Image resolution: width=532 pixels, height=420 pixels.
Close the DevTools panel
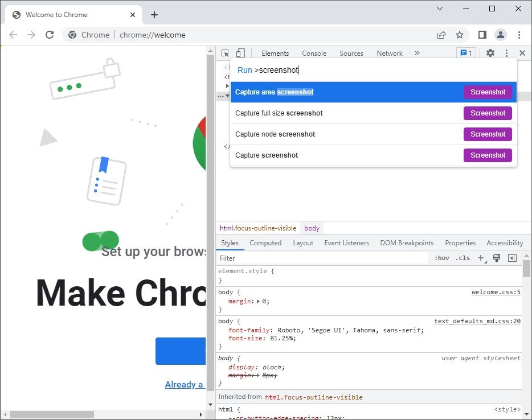[x=522, y=53]
